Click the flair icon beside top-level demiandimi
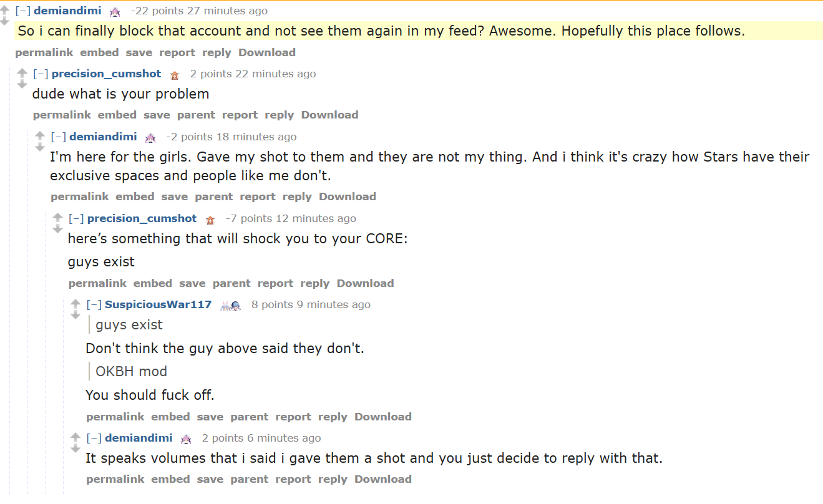 coord(115,11)
